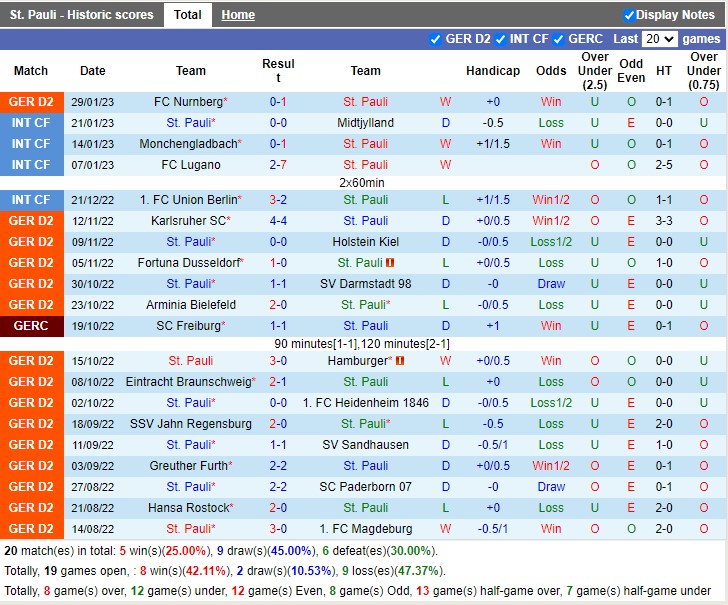Uncheck the GER D2 filter checkbox

pos(435,39)
